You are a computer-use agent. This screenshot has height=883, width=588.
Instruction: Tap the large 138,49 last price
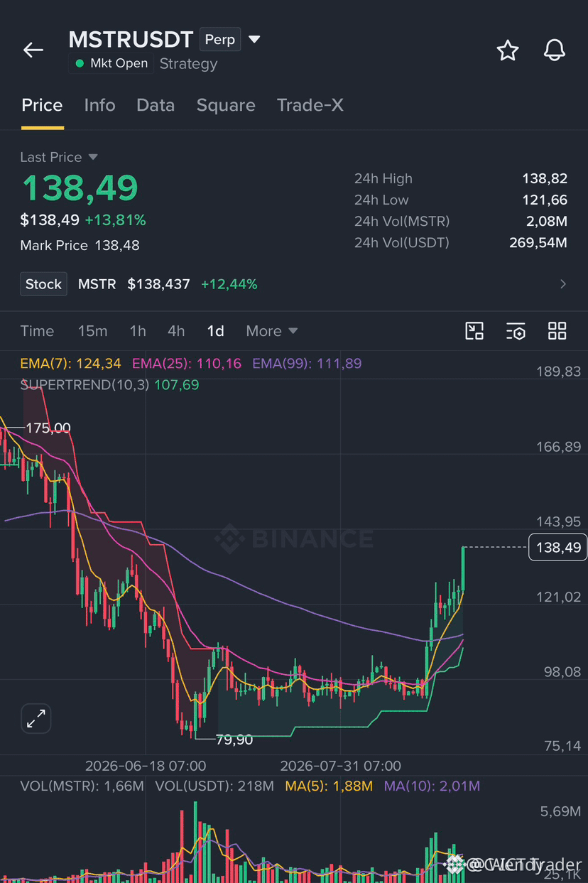click(80, 188)
